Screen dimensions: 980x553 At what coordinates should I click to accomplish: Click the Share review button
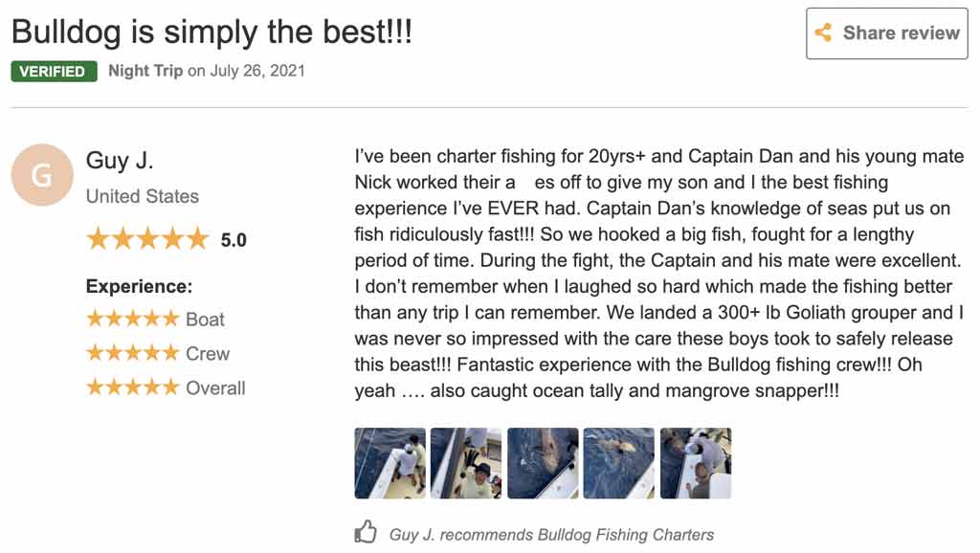pyautogui.click(x=887, y=33)
